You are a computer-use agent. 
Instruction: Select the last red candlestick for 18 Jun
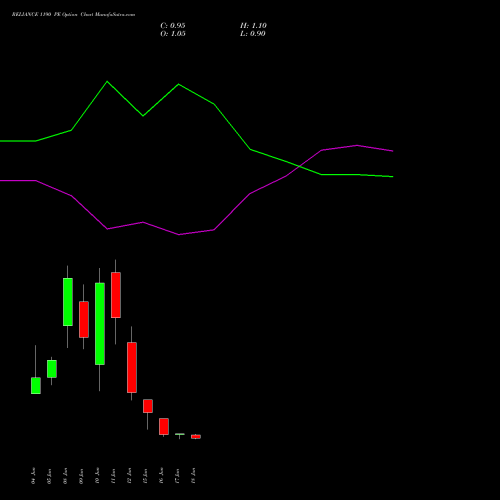coord(196,437)
